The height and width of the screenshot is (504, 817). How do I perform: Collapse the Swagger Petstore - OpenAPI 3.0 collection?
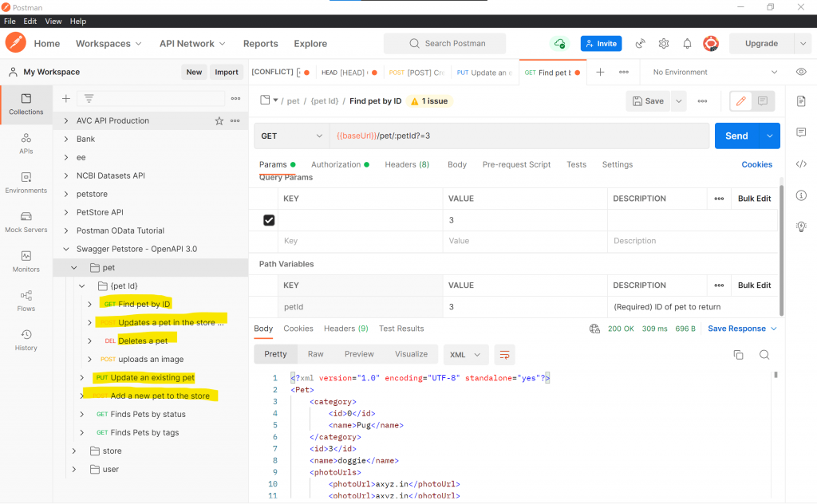click(66, 249)
